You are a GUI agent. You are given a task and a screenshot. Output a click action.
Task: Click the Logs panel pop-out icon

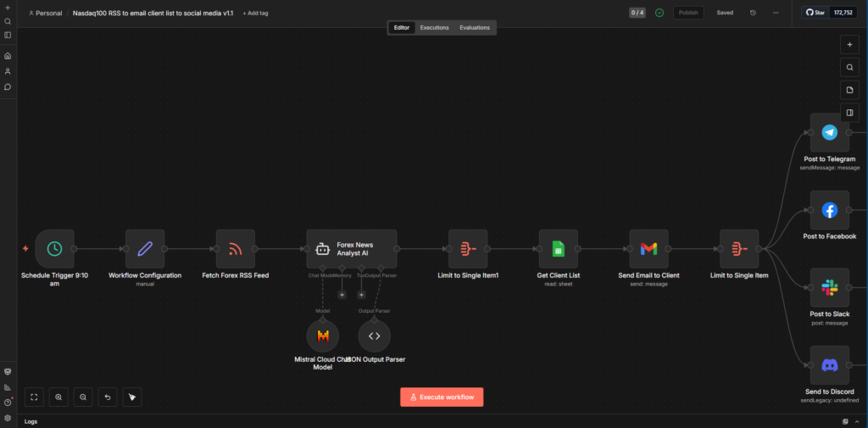click(x=845, y=422)
